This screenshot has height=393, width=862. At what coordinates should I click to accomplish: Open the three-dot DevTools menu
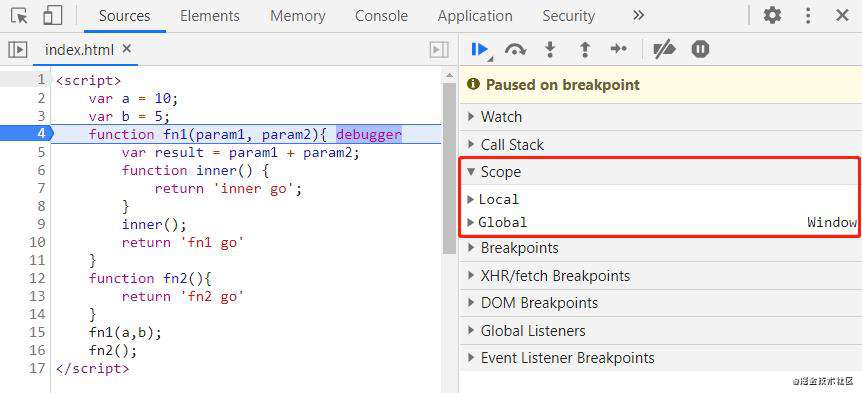(x=808, y=15)
